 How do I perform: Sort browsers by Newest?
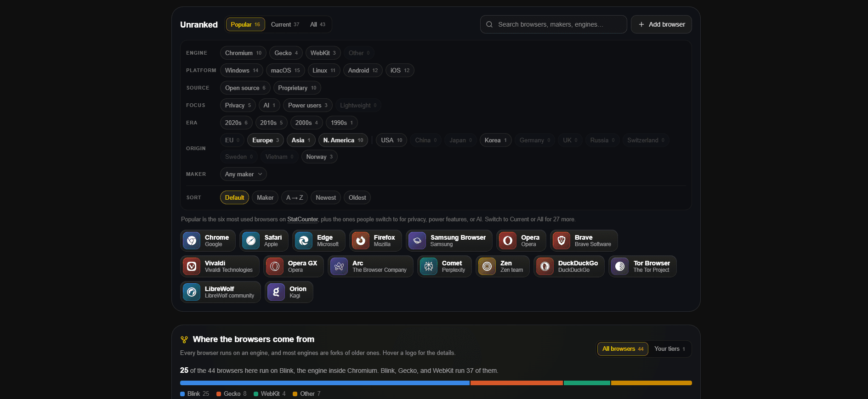coord(326,197)
